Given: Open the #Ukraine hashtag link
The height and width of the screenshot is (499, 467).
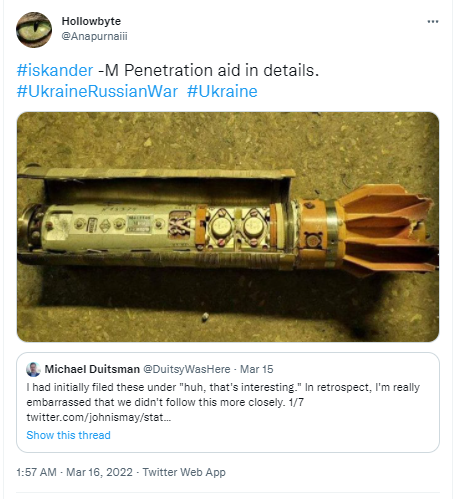Looking at the screenshot, I should tap(222, 91).
